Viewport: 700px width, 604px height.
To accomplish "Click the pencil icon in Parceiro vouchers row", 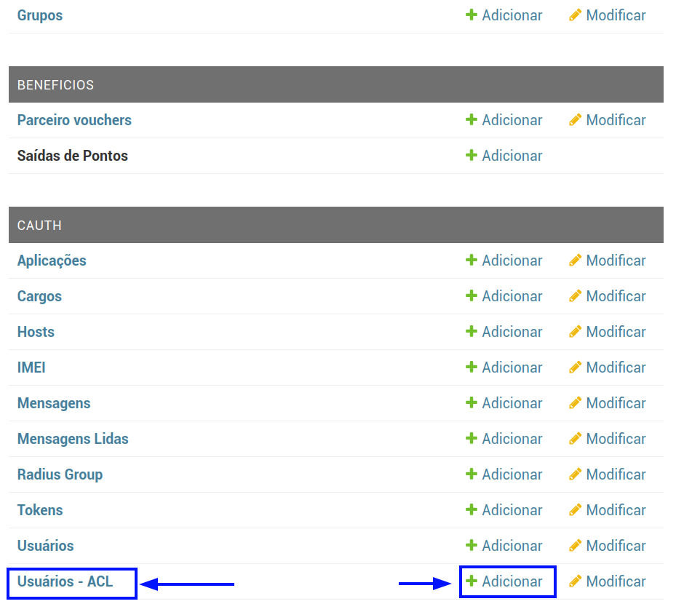I will tap(575, 120).
